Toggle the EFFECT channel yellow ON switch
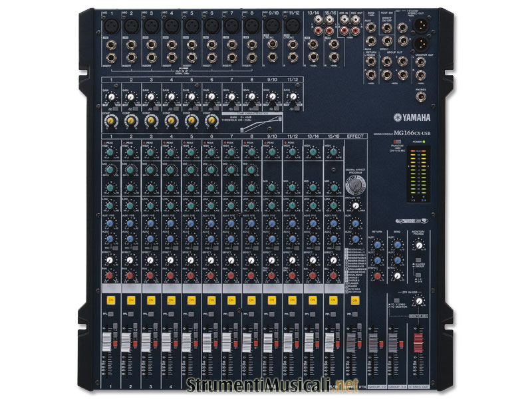 354,301
